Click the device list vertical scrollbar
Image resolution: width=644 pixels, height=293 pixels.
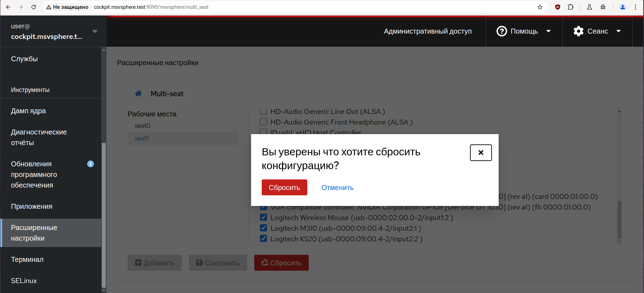pyautogui.click(x=619, y=219)
